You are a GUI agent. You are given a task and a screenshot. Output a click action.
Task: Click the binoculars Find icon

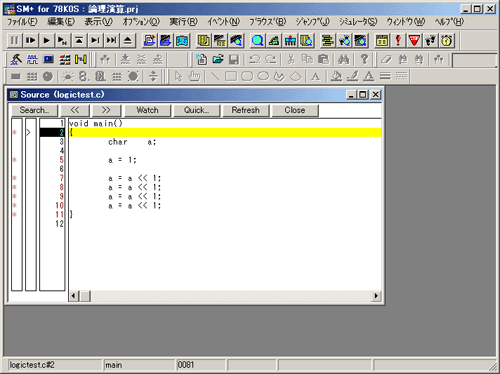[343, 59]
